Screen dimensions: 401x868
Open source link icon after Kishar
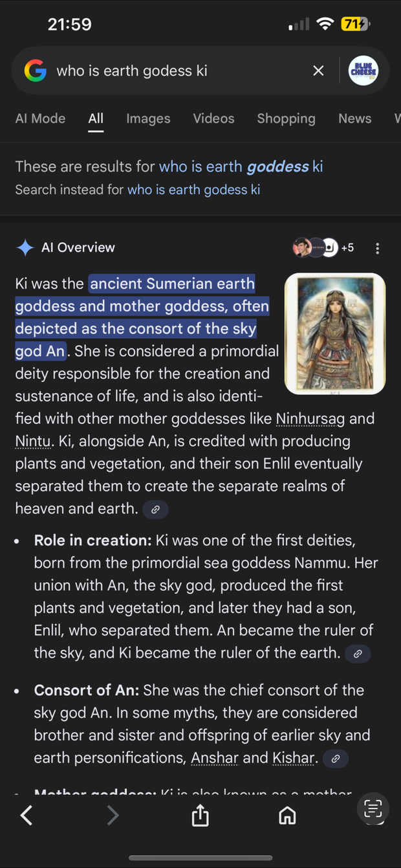point(335,759)
